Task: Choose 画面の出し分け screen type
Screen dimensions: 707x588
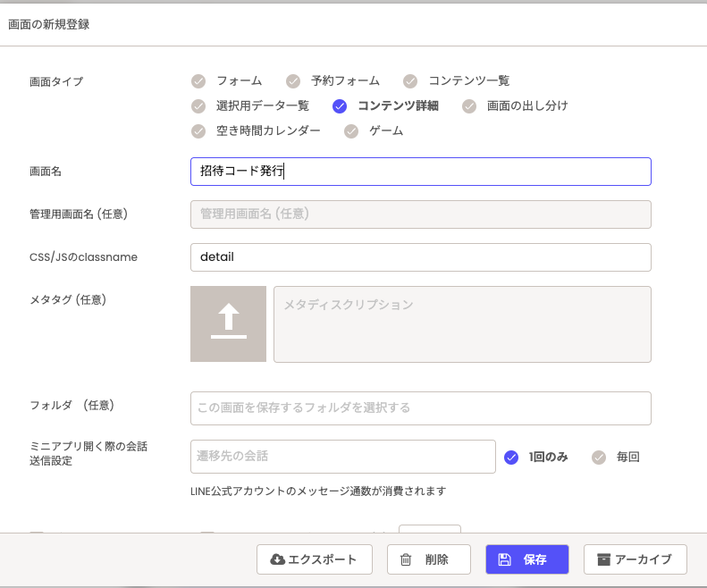Action: (469, 106)
